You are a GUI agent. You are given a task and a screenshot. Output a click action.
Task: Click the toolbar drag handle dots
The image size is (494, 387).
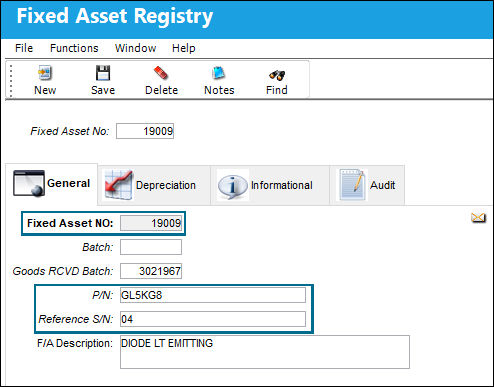(x=11, y=81)
